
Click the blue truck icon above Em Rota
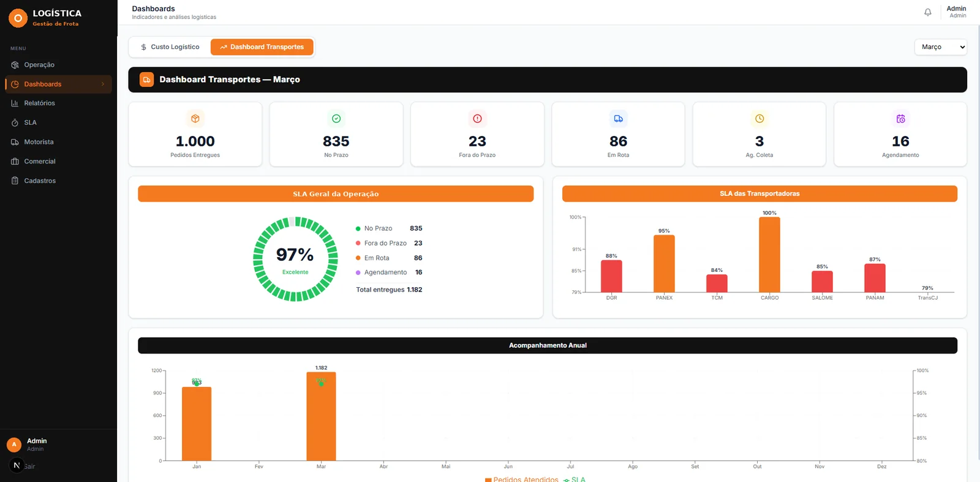point(619,119)
